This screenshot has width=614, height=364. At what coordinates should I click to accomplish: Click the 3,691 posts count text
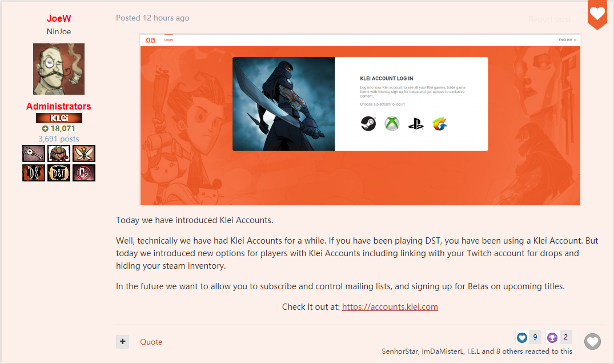[x=59, y=139]
